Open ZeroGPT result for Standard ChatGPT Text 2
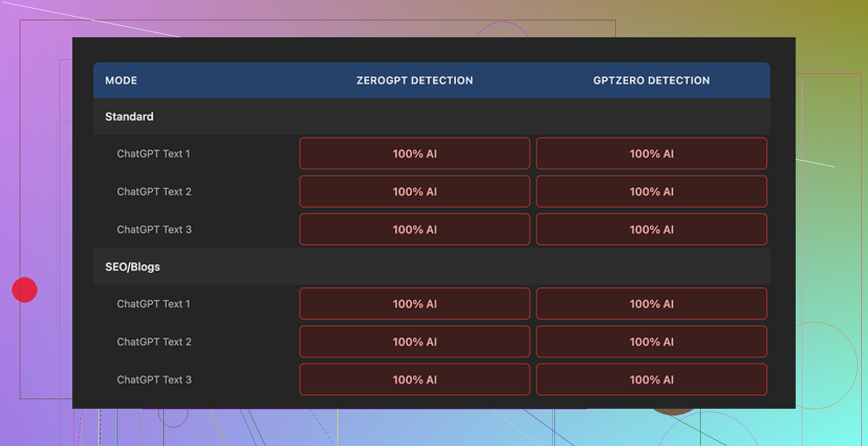This screenshot has width=868, height=446. 414,191
